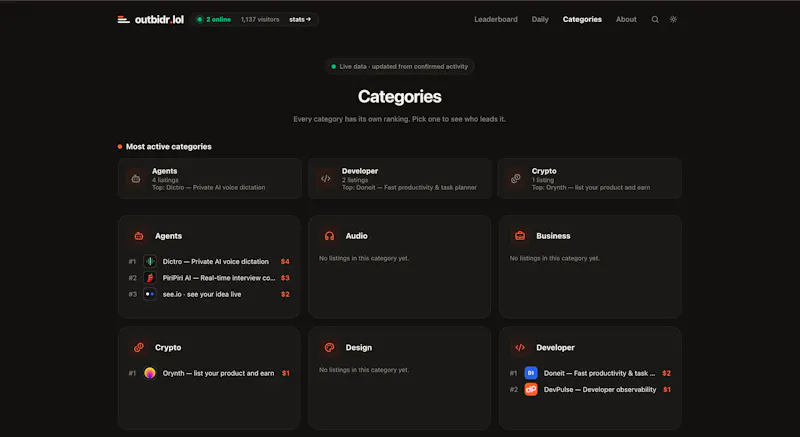Open the About nav item
This screenshot has height=437, width=800.
click(626, 19)
